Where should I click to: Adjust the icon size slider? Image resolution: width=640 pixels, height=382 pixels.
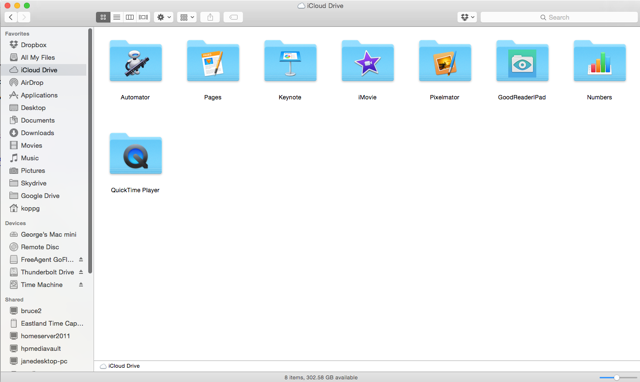[618, 378]
